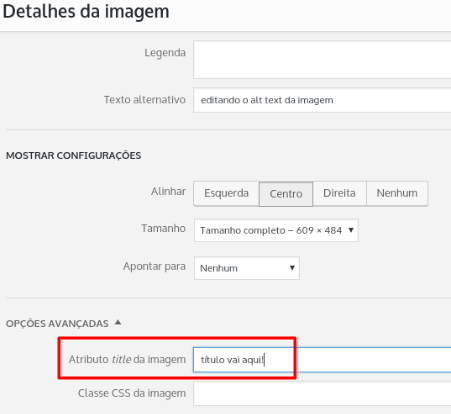
Task: Toggle the OPÇÕES AVANÇADAS section header
Action: pos(57,323)
